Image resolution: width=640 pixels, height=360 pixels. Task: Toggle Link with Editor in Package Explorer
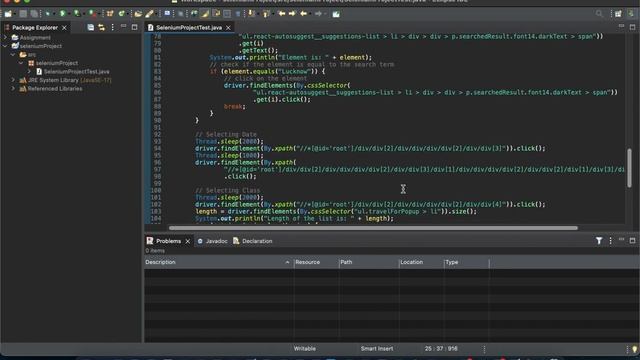pyautogui.click(x=101, y=27)
